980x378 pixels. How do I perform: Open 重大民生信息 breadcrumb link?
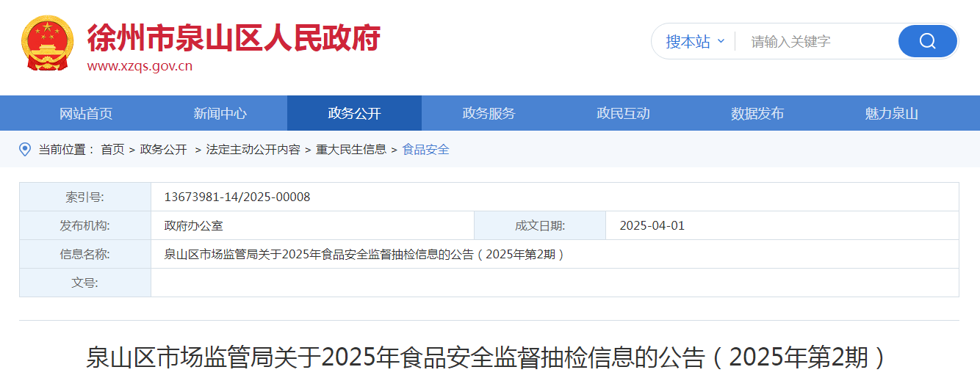[351, 149]
